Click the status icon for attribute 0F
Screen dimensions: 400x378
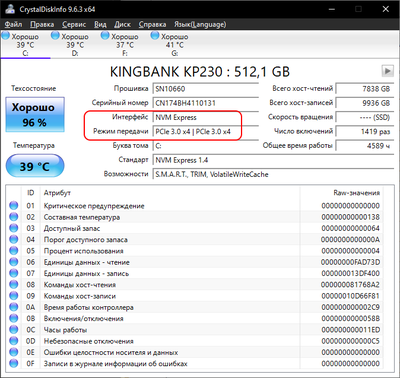click(x=14, y=363)
